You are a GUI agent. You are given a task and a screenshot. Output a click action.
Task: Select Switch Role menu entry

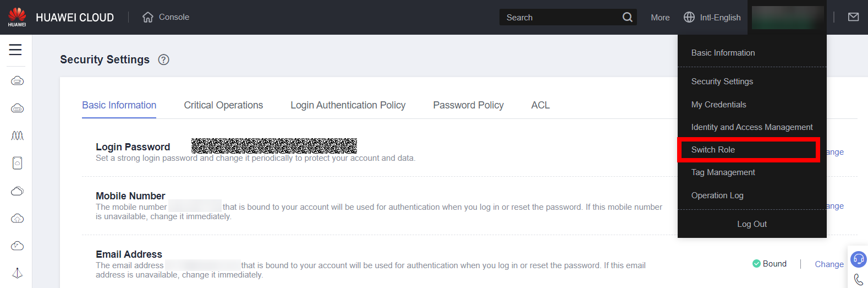point(713,150)
